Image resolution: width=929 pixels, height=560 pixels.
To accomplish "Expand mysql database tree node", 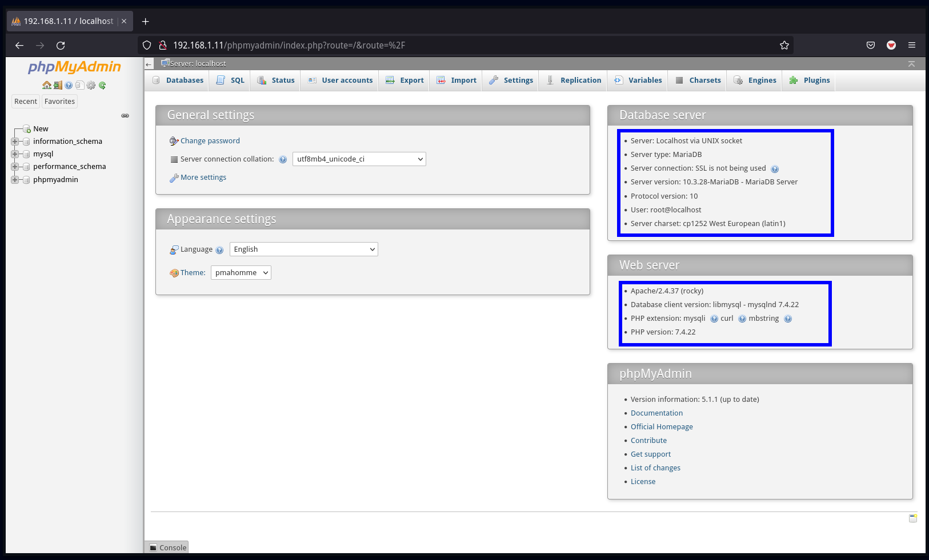I will pyautogui.click(x=15, y=154).
